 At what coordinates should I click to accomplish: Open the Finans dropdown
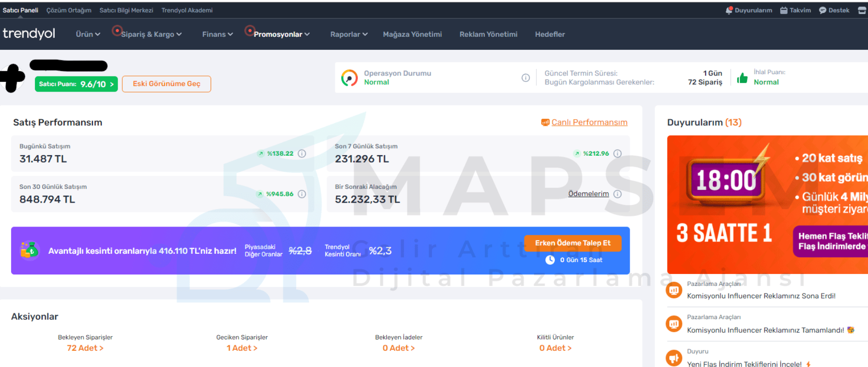(218, 34)
